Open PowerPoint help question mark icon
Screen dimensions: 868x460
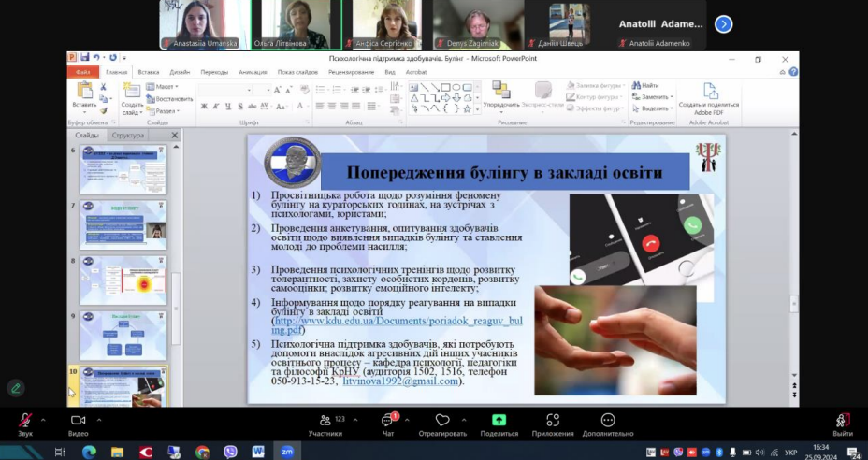pyautogui.click(x=794, y=72)
